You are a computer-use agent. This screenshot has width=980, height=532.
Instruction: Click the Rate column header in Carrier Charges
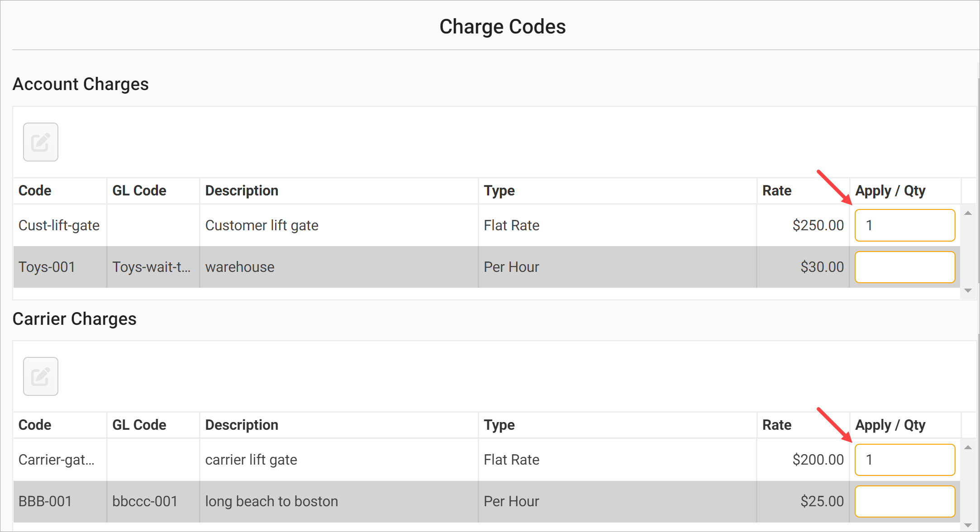point(776,425)
